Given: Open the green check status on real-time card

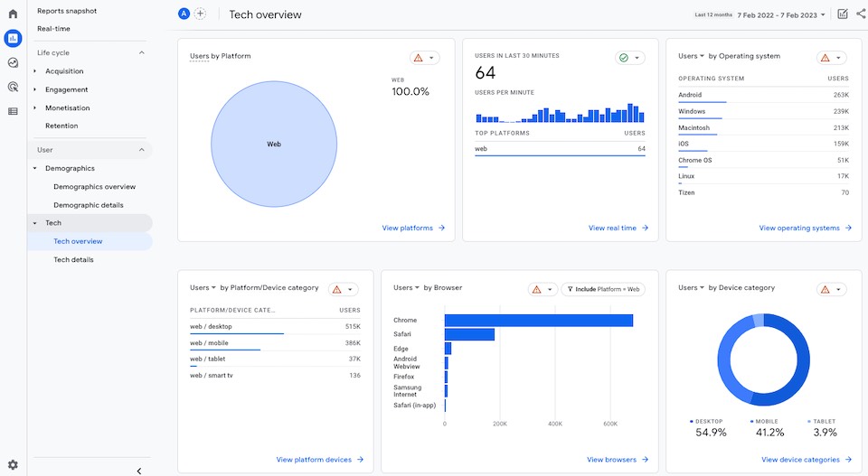Looking at the screenshot, I should (x=630, y=58).
